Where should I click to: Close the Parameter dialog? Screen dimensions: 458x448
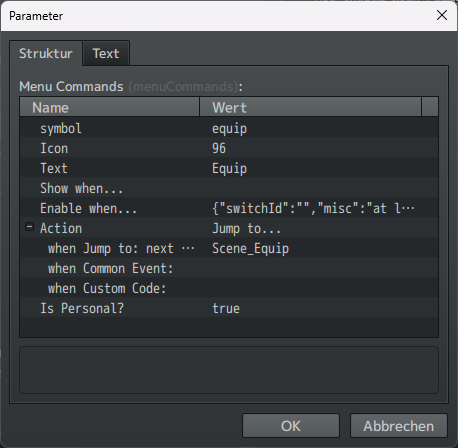coord(442,15)
